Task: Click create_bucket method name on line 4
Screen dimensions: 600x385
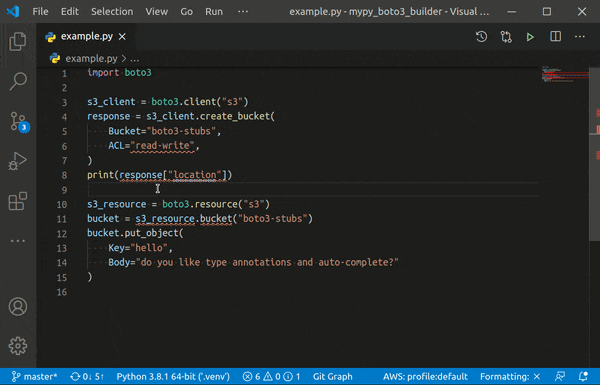Action: click(235, 116)
